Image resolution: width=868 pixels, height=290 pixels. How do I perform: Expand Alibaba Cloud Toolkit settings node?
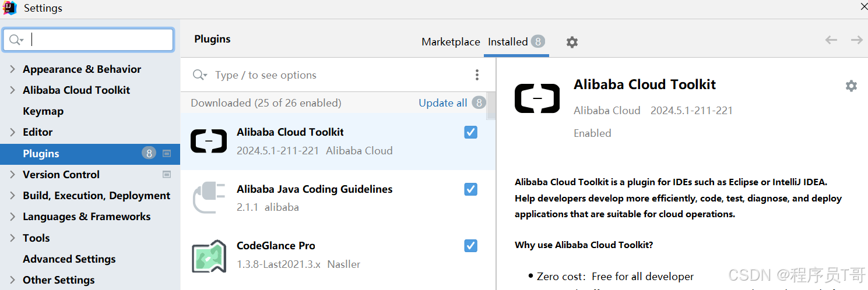click(13, 90)
